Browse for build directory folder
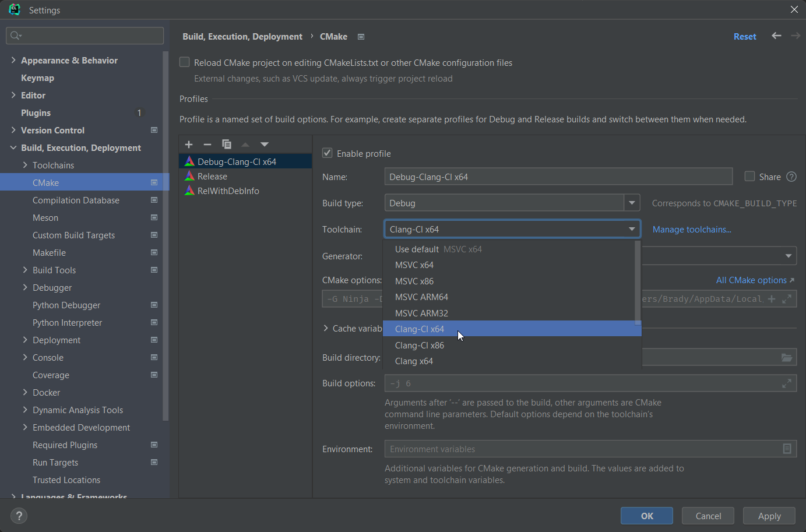The width and height of the screenshot is (806, 532). (787, 357)
